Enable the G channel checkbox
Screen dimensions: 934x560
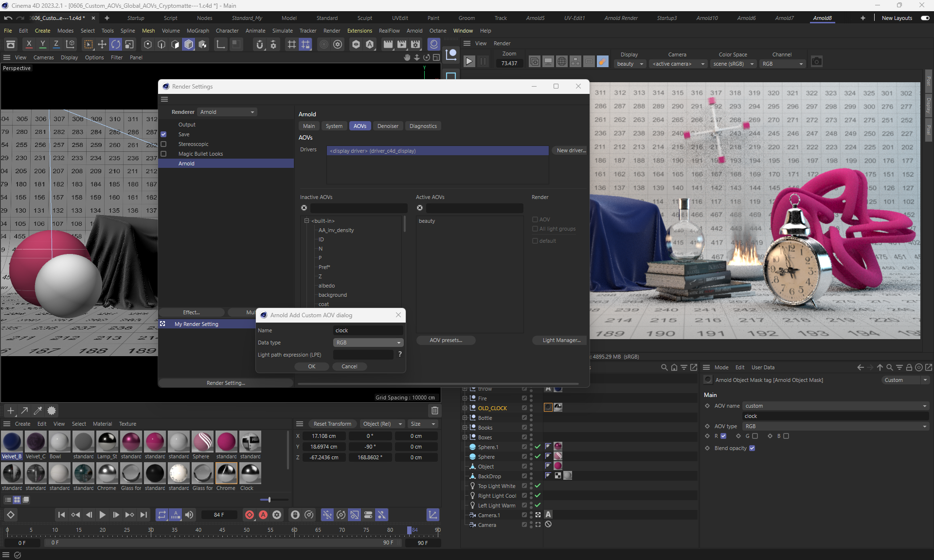(x=755, y=436)
